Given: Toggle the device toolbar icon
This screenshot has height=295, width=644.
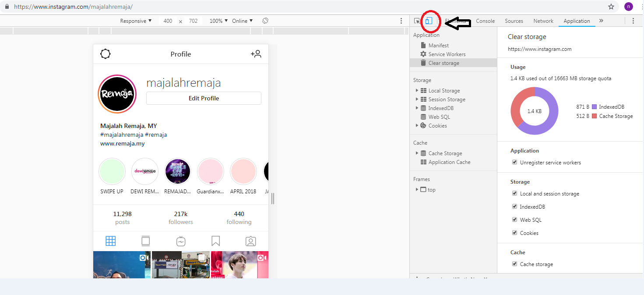Looking at the screenshot, I should [429, 21].
